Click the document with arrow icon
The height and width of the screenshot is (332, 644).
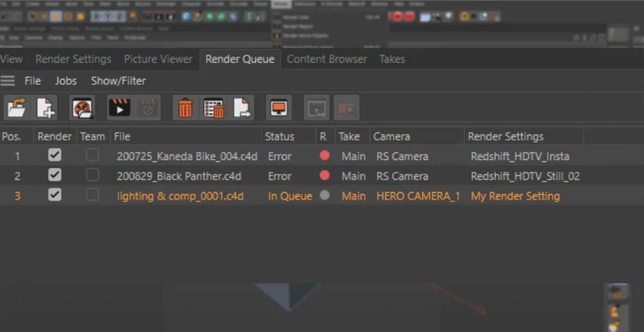click(241, 108)
